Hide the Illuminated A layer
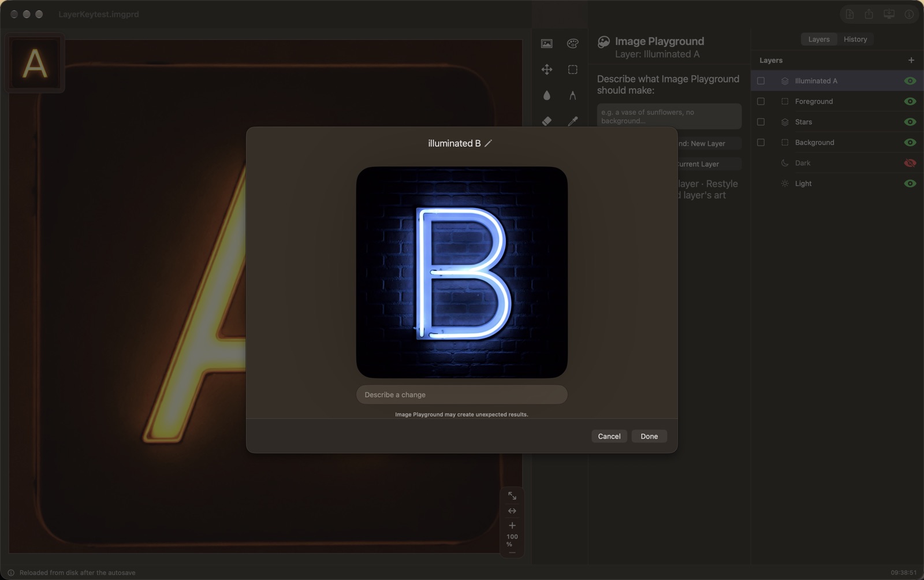924x580 pixels. (910, 81)
